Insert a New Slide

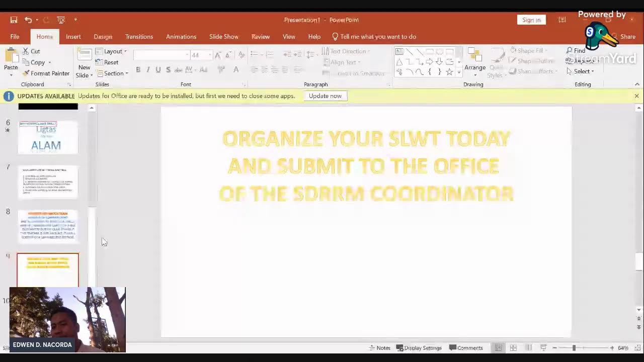tap(84, 63)
